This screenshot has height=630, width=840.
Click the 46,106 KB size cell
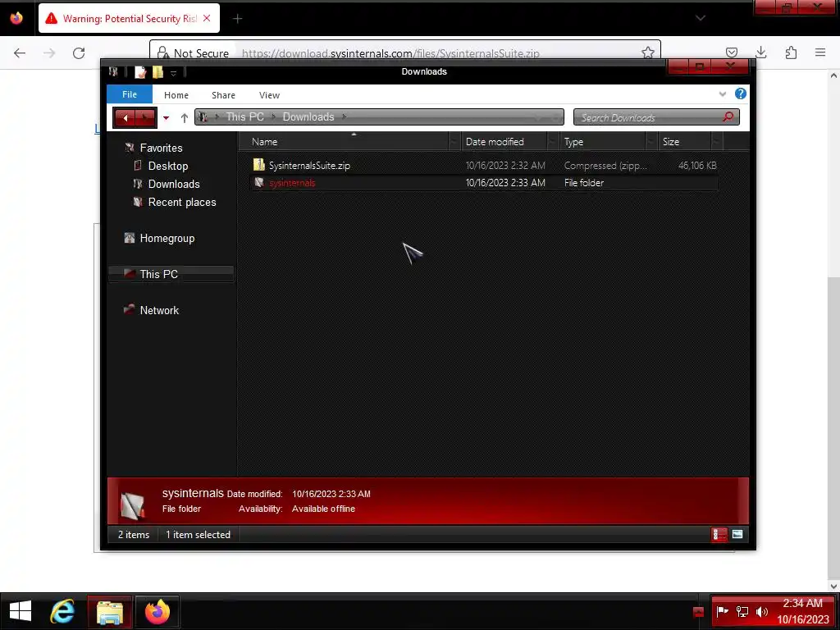pyautogui.click(x=697, y=166)
